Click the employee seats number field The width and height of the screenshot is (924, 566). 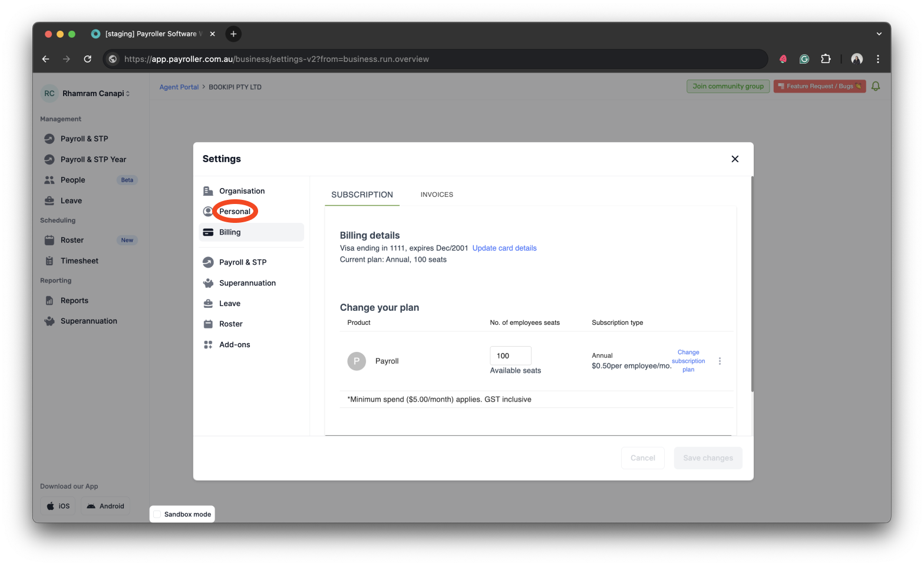(x=510, y=356)
